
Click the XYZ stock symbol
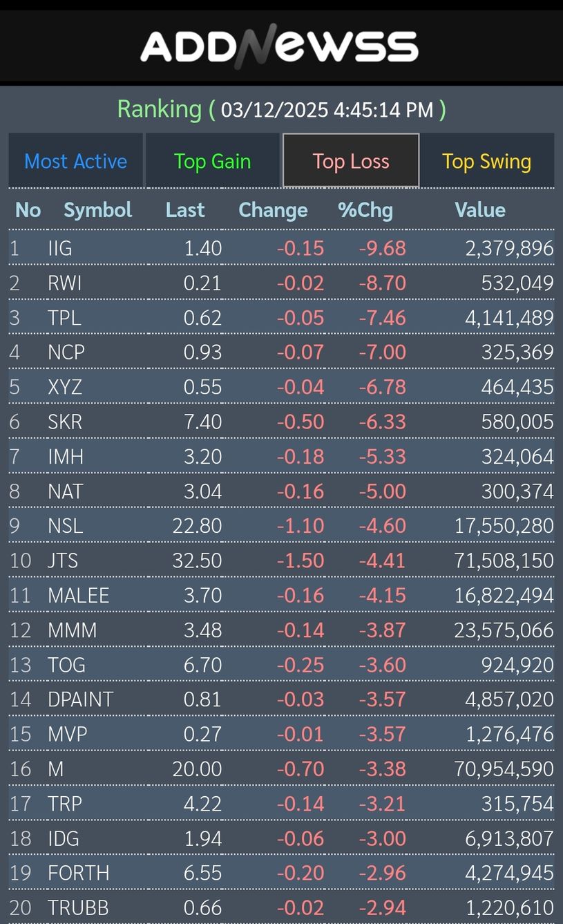65,387
